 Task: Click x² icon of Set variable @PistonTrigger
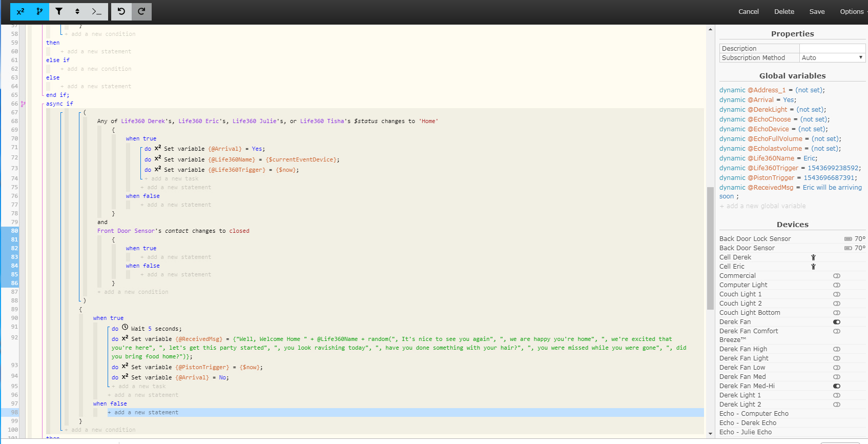click(x=125, y=366)
